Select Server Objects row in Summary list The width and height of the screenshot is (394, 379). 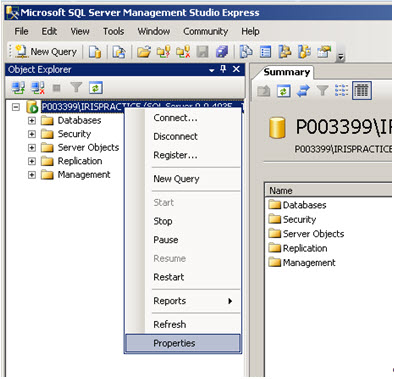point(306,234)
